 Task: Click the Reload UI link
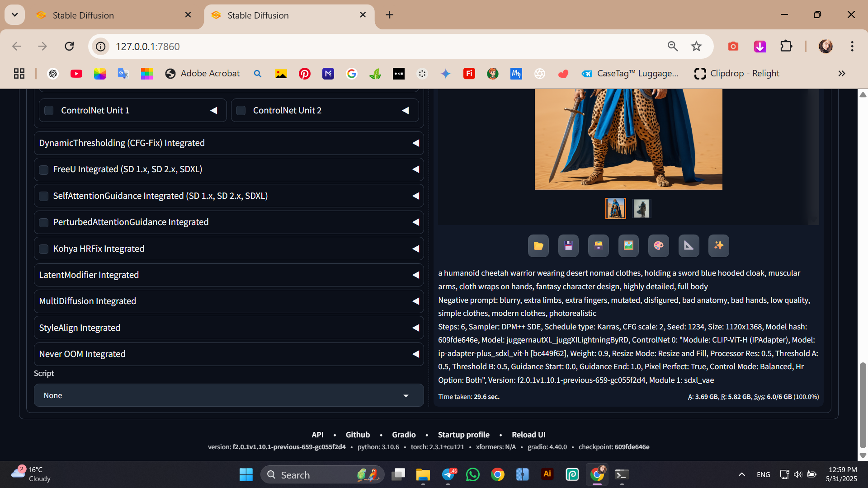click(x=528, y=435)
